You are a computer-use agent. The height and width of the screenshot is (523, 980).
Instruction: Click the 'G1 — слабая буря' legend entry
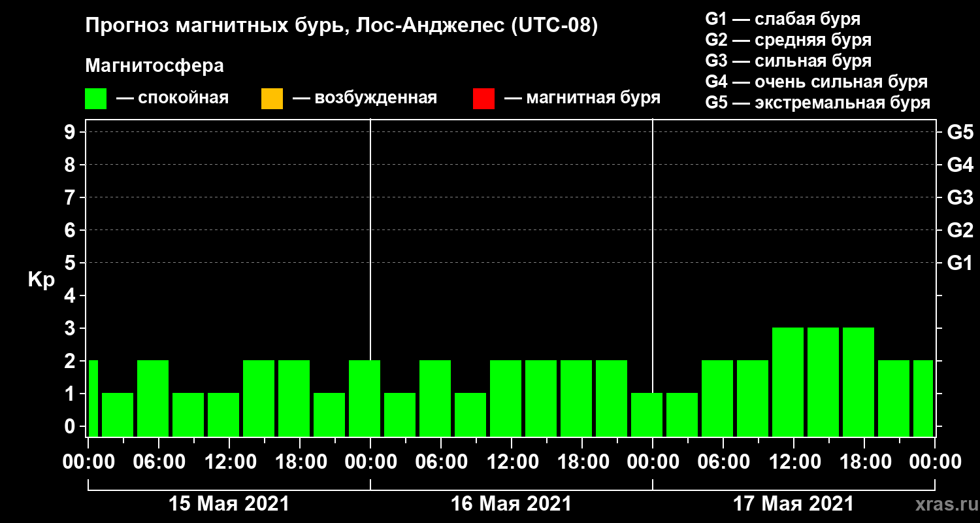(x=783, y=19)
